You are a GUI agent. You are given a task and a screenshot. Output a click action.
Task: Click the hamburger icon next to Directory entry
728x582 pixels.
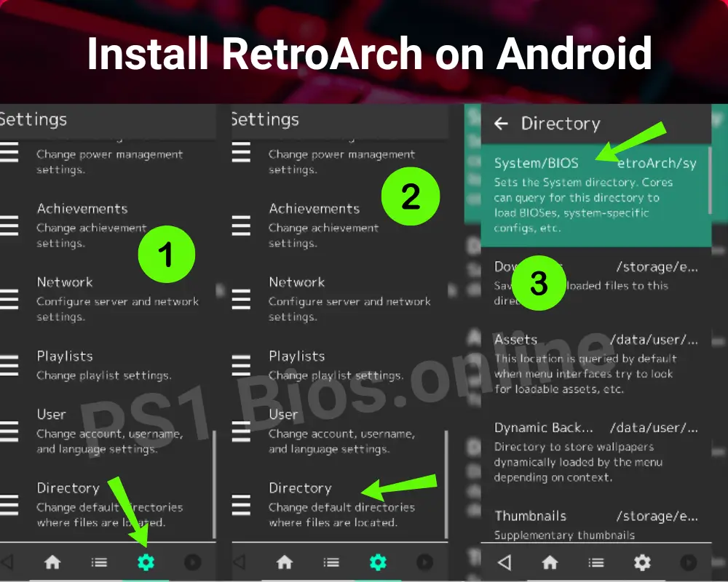point(9,504)
